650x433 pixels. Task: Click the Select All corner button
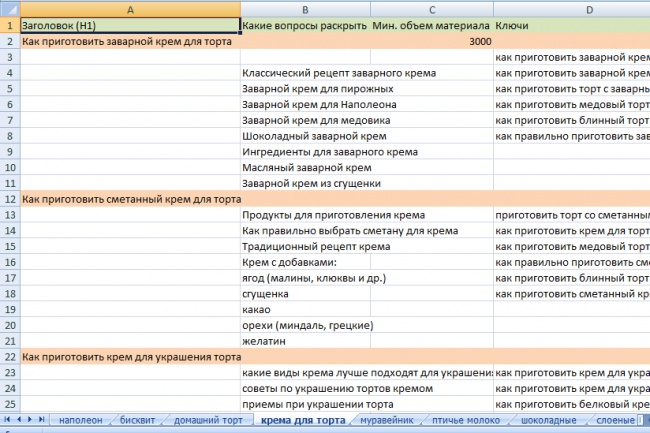coord(10,9)
